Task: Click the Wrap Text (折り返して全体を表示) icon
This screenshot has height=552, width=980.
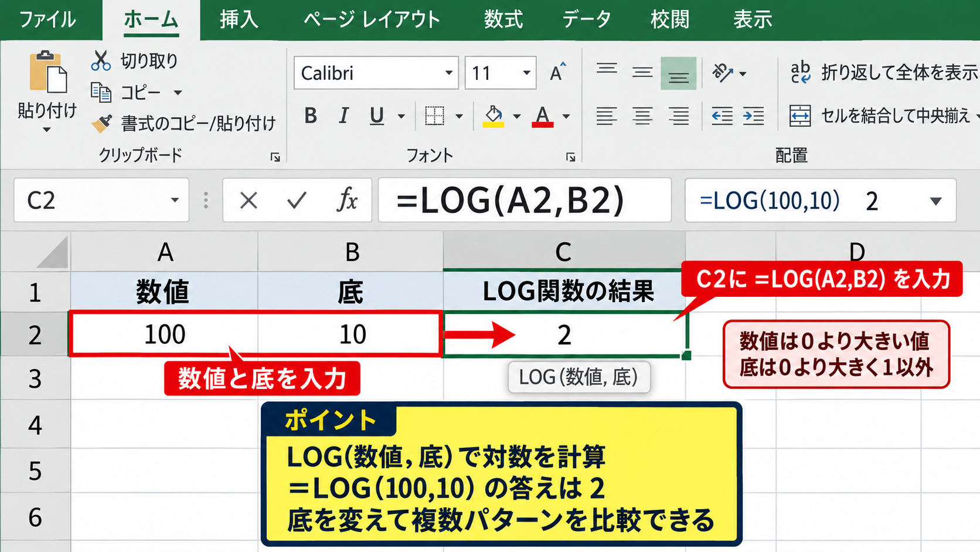Action: [x=800, y=72]
